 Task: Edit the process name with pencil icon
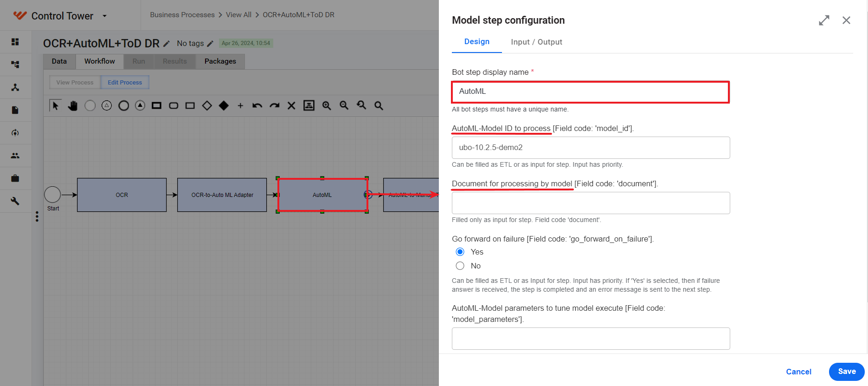167,43
